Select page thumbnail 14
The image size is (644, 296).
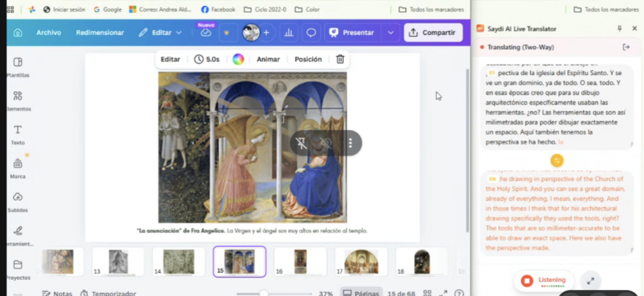tap(179, 262)
